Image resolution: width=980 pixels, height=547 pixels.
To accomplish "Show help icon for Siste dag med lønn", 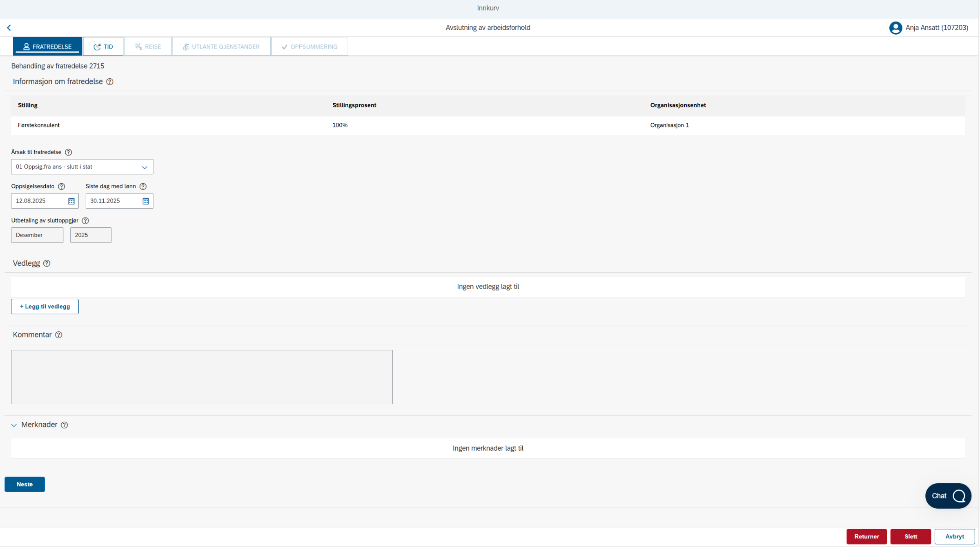I will (x=143, y=187).
